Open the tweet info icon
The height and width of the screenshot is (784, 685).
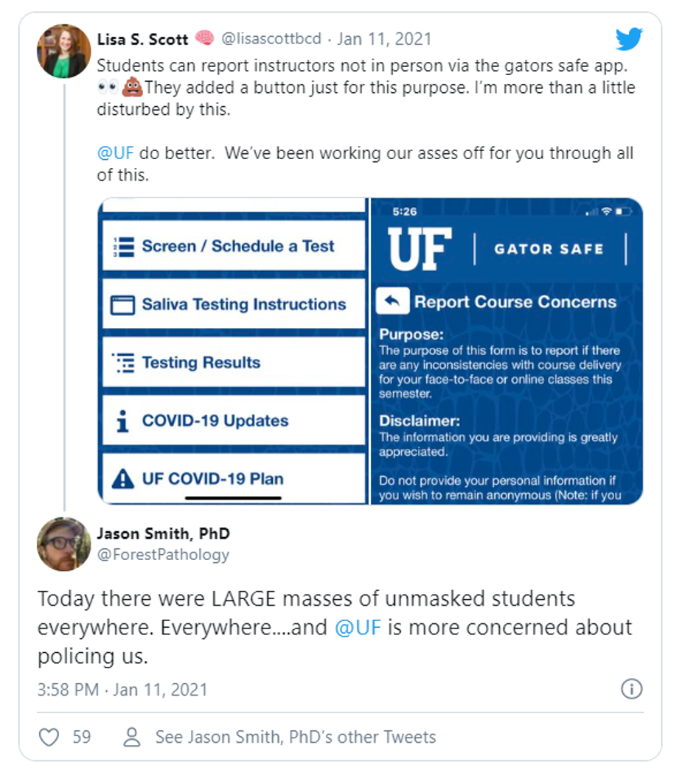631,689
